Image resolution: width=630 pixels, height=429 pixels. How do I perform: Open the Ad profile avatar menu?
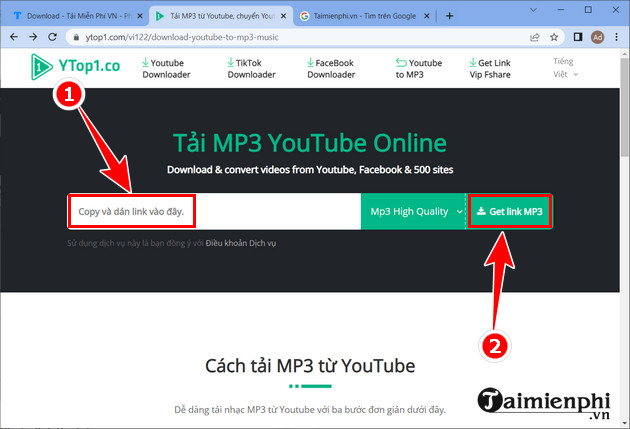coord(597,37)
